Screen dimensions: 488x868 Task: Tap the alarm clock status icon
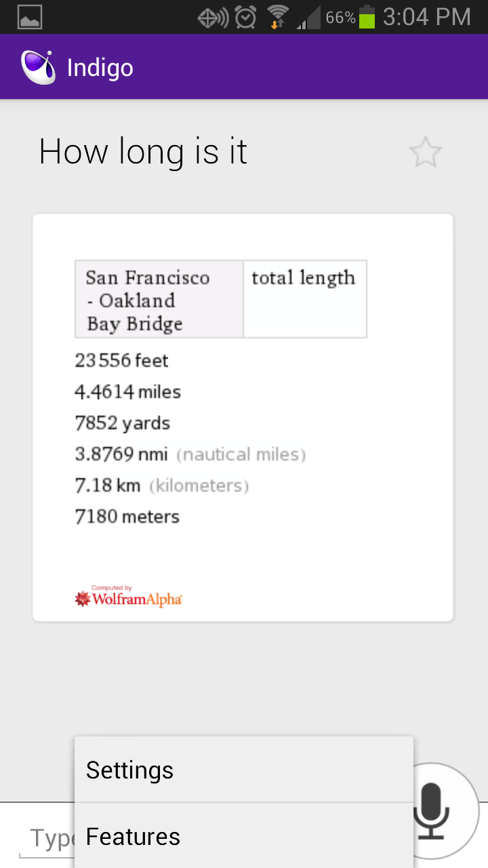click(246, 17)
